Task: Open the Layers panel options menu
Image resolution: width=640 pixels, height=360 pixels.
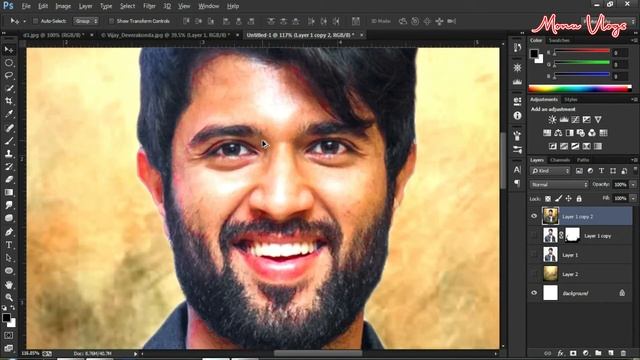Action: 634,160
